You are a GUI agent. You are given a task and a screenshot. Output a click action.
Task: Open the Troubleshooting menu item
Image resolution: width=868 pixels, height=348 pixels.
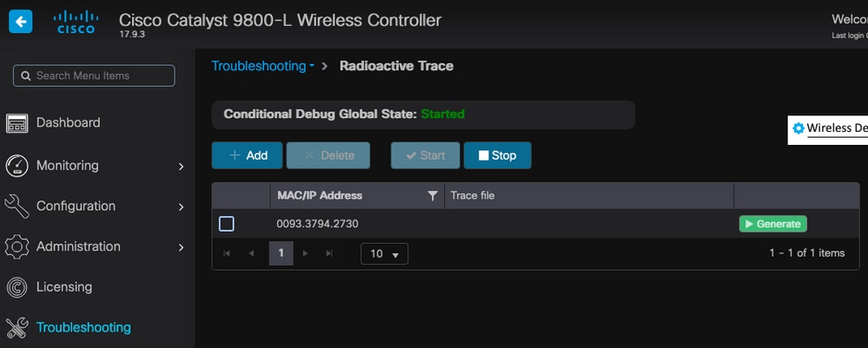83,327
